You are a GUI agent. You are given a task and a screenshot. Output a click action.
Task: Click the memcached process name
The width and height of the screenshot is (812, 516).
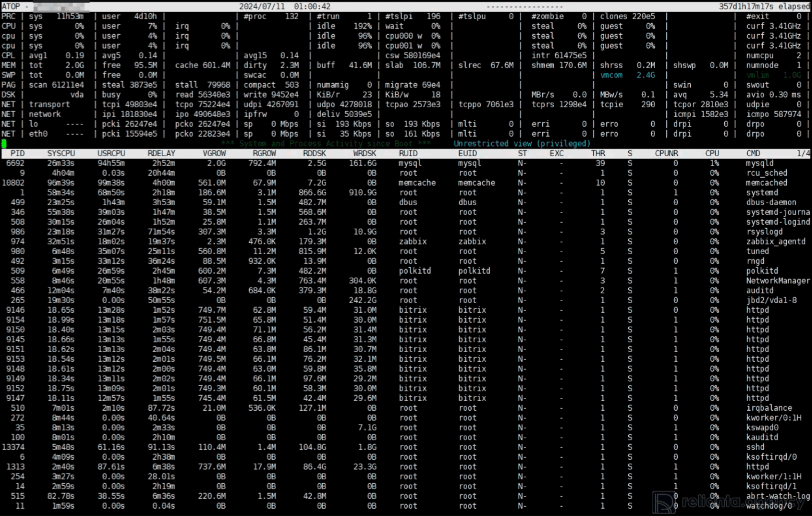click(766, 183)
